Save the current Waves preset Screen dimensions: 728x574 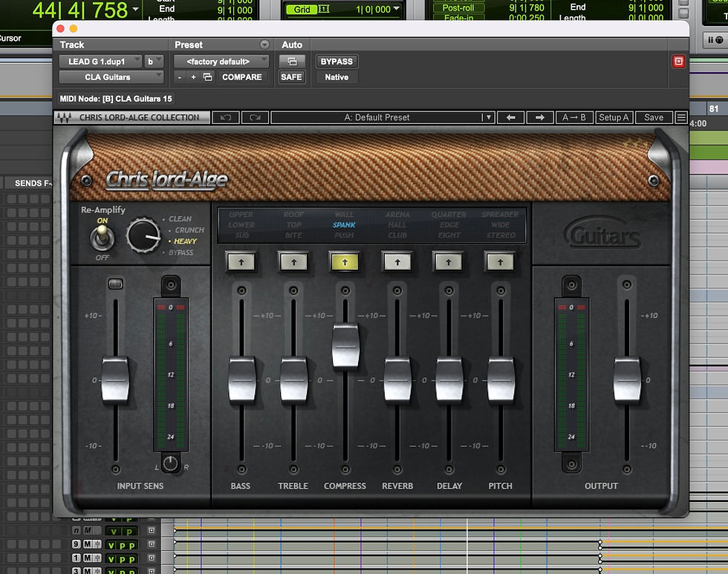click(x=653, y=117)
